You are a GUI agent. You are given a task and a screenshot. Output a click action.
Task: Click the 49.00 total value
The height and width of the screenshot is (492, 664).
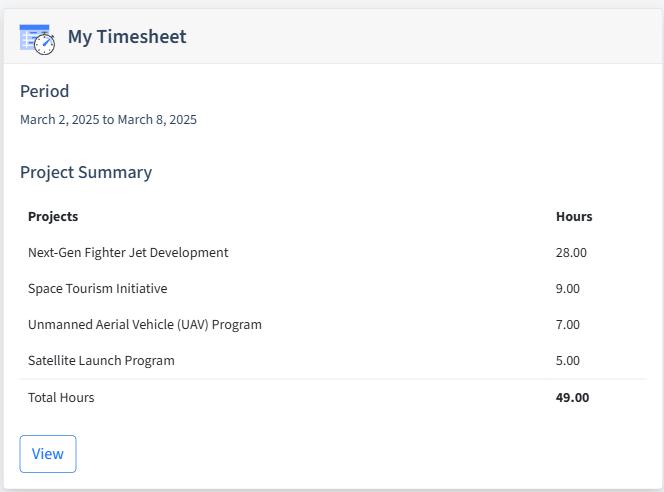(x=572, y=397)
